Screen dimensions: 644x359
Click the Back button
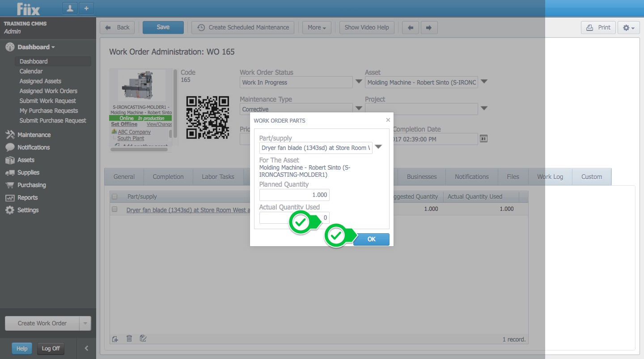(x=117, y=27)
